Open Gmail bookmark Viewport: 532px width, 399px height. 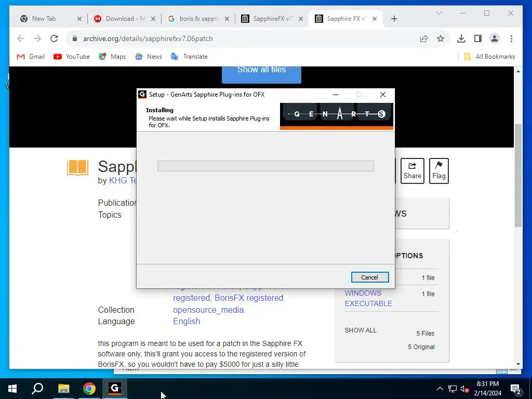[x=31, y=57]
